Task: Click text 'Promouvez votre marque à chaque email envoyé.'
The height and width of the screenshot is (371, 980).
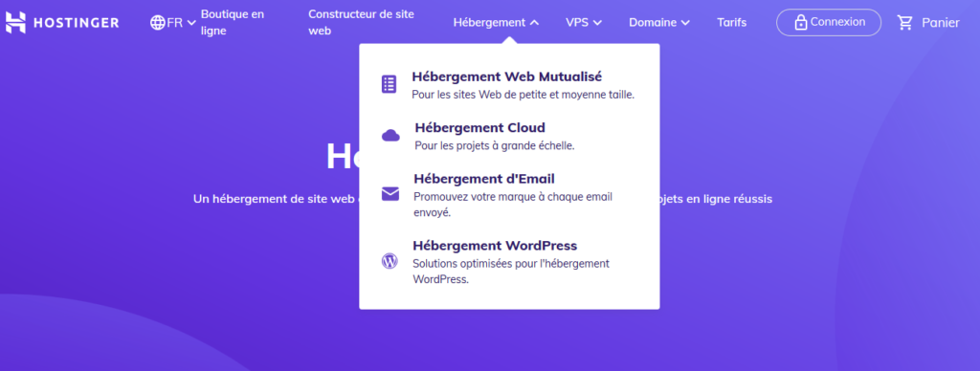Action: 513,205
